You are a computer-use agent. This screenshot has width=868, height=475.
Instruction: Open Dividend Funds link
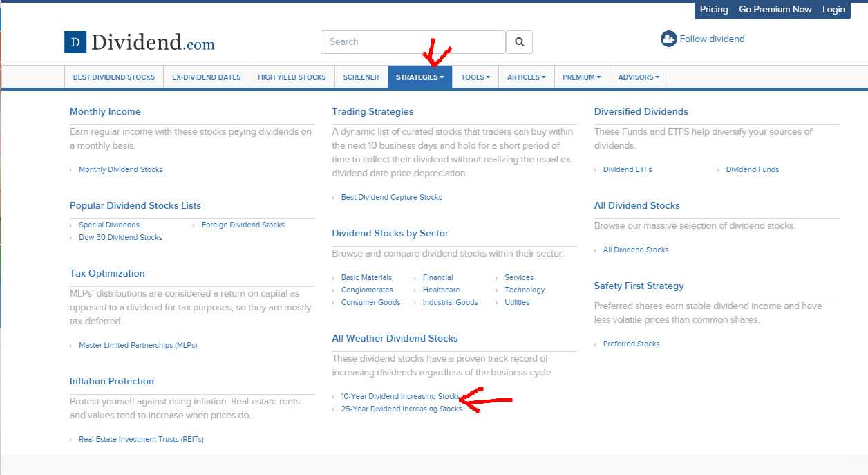pyautogui.click(x=753, y=169)
